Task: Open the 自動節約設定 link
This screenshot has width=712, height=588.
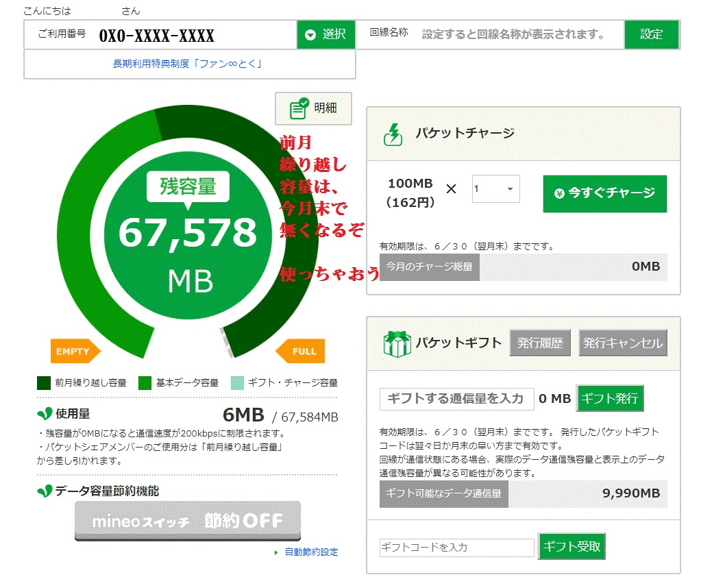Action: pos(311,552)
